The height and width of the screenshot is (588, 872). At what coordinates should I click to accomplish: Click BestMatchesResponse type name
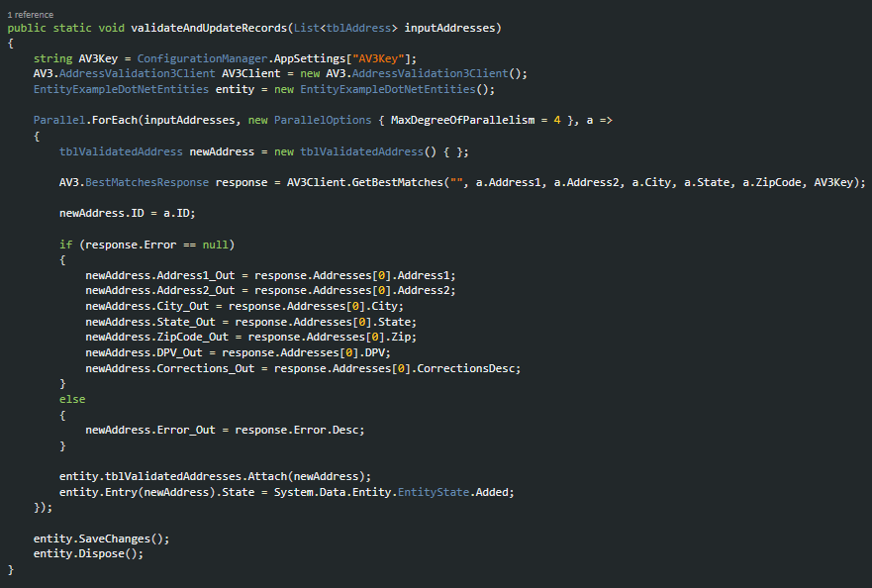(146, 182)
